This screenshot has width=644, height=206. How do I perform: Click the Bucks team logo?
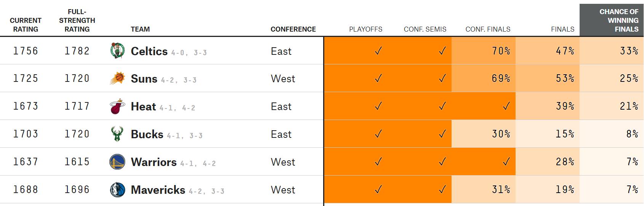[x=117, y=134]
